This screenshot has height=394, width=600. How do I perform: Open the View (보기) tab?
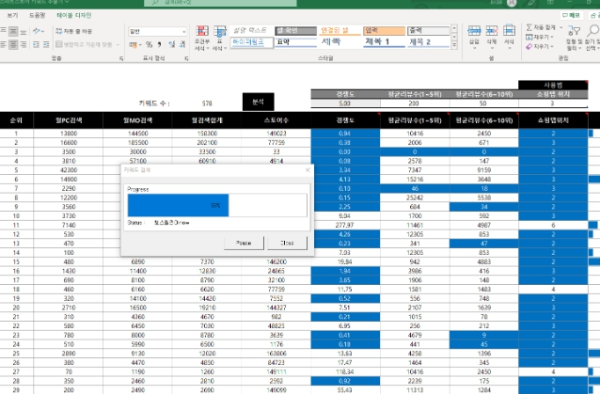click(x=13, y=15)
